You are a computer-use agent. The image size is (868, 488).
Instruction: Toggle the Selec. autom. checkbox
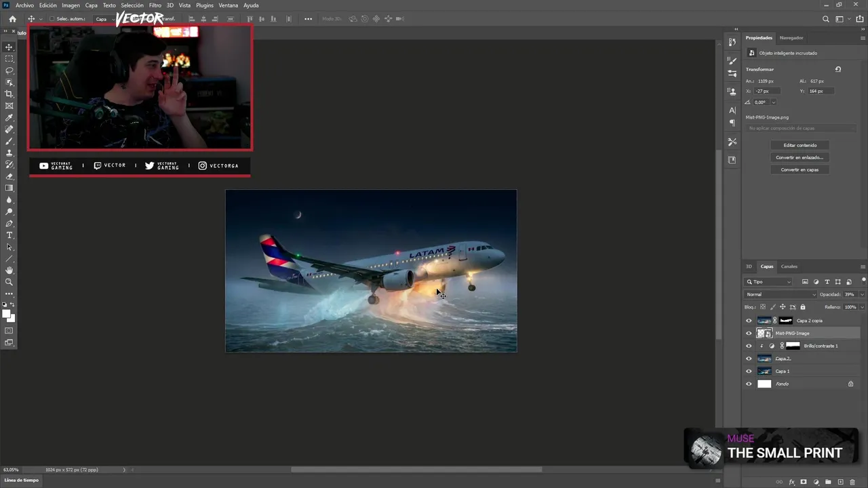click(x=52, y=19)
